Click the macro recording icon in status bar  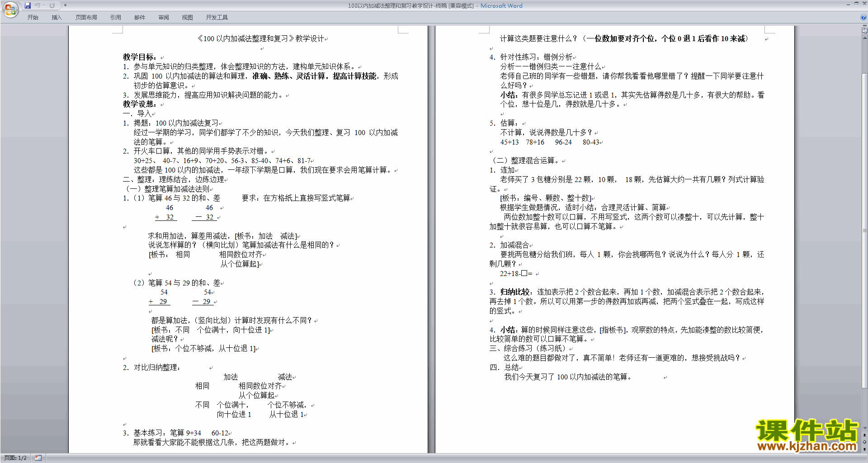pos(38,458)
